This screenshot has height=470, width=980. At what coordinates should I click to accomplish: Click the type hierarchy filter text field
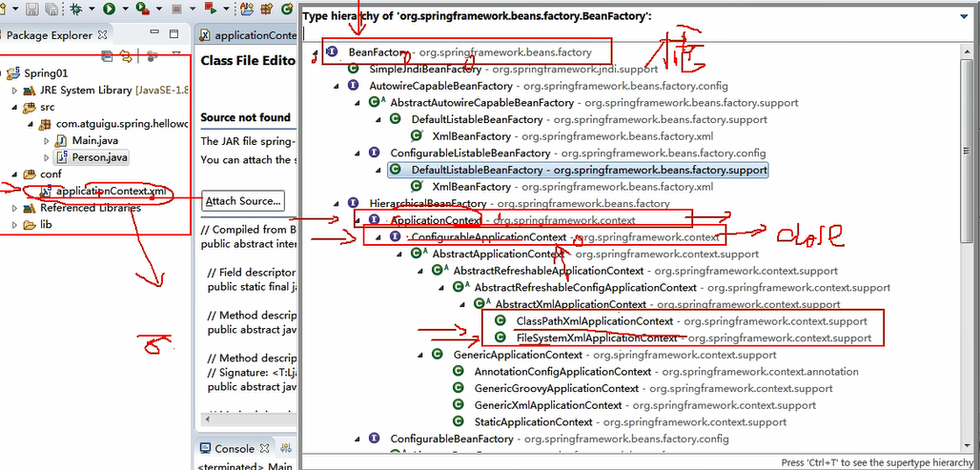[x=636, y=33]
